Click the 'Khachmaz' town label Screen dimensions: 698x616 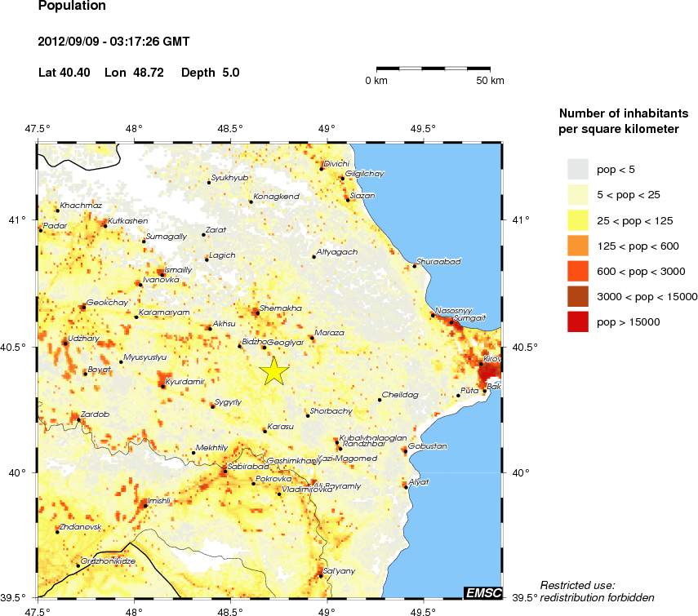point(81,206)
